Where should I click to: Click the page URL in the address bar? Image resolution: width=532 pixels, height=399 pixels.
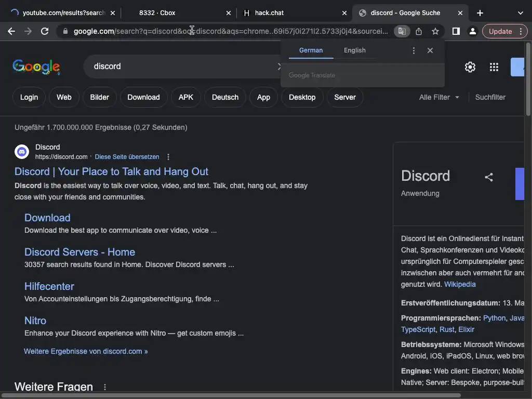point(231,31)
